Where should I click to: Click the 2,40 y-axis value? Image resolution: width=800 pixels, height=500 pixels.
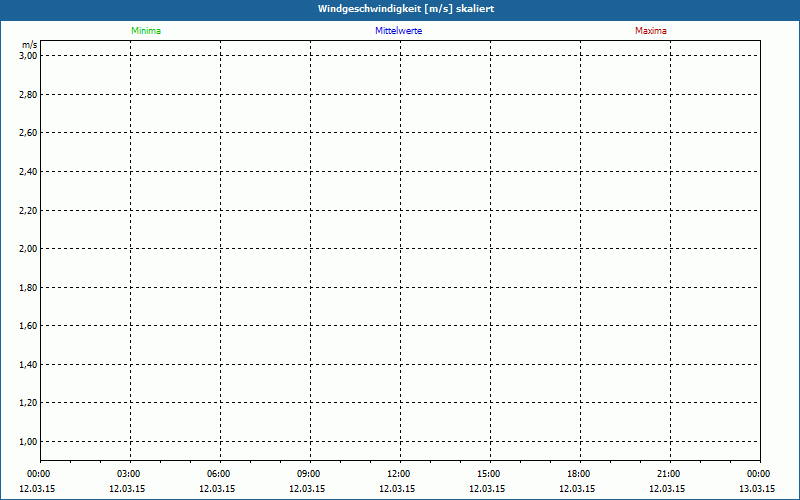coord(28,171)
